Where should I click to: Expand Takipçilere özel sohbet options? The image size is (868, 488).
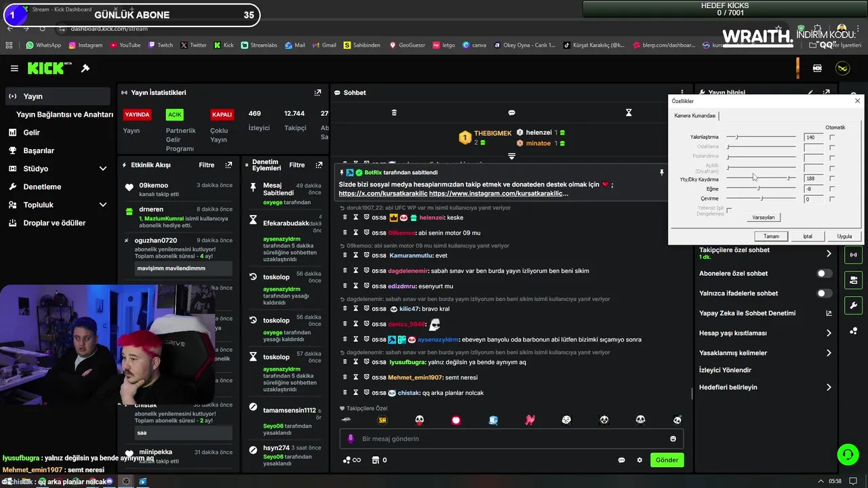point(829,253)
